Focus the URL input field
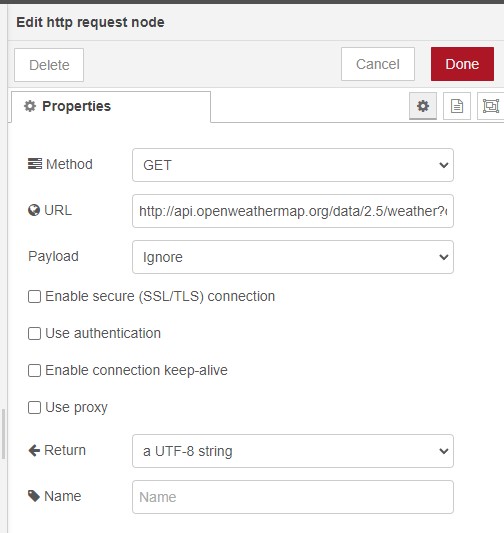This screenshot has width=504, height=533. (293, 211)
